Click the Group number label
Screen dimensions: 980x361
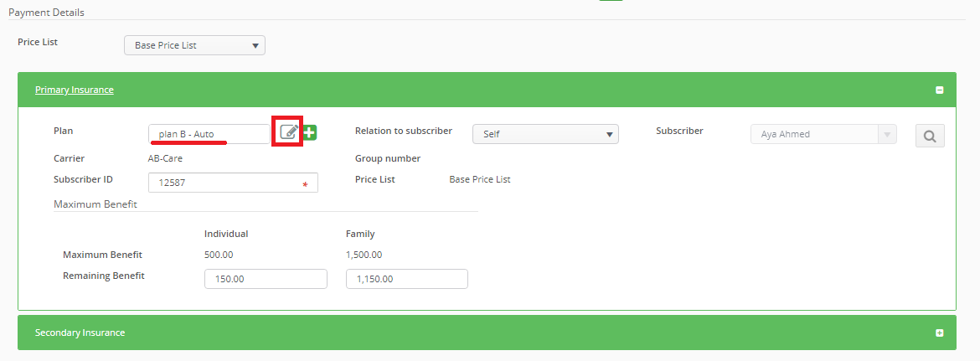coord(388,158)
